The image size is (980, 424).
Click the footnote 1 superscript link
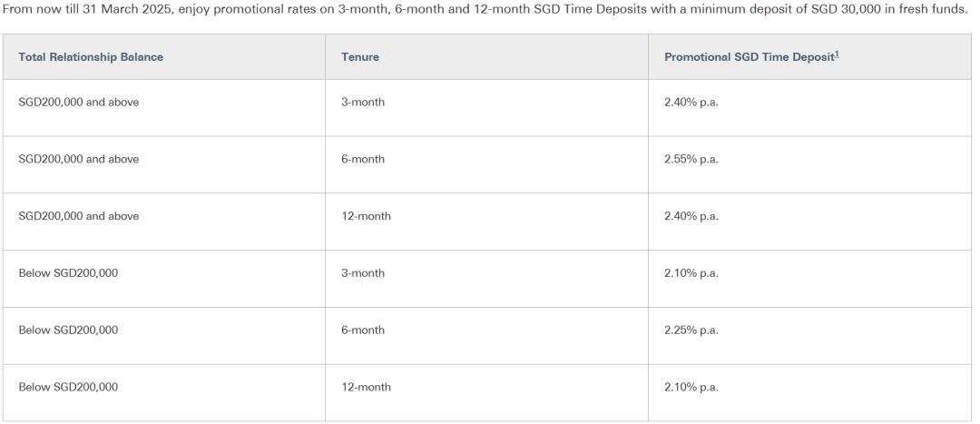pos(837,54)
